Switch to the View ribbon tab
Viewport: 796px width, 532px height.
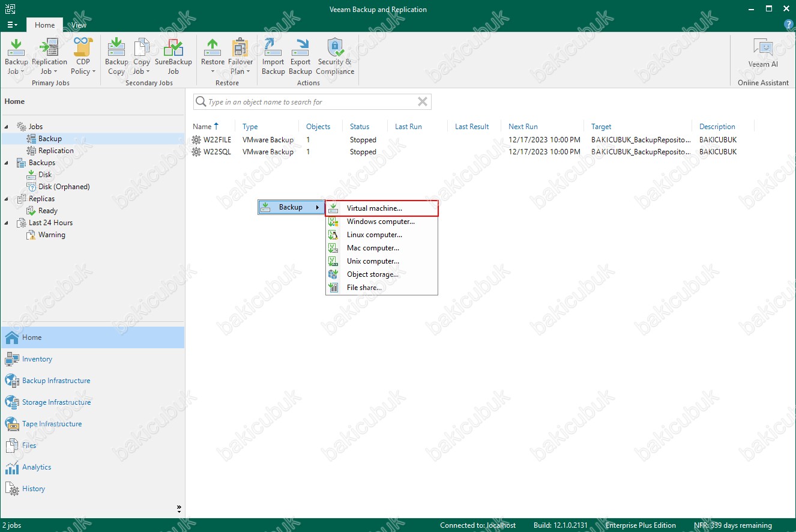tap(79, 25)
